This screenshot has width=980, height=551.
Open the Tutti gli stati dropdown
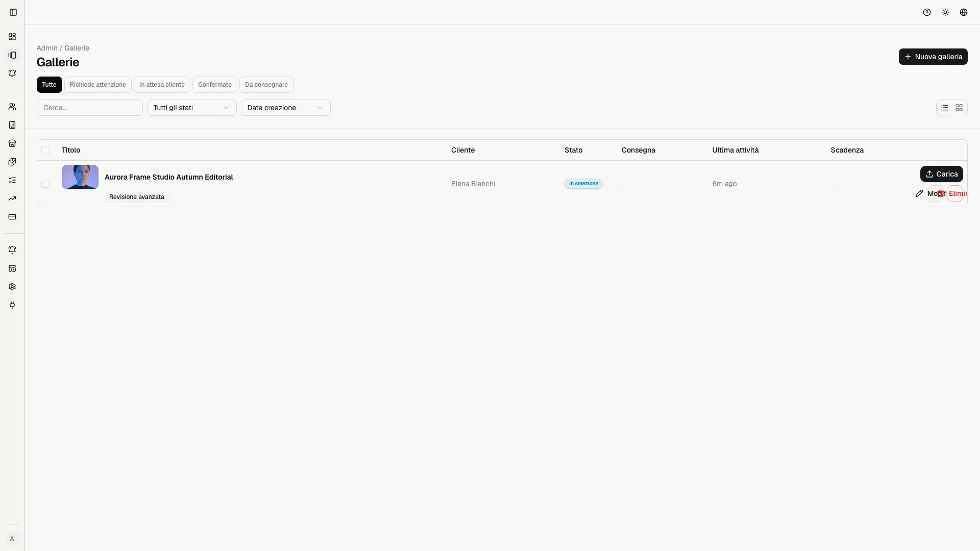tap(192, 108)
